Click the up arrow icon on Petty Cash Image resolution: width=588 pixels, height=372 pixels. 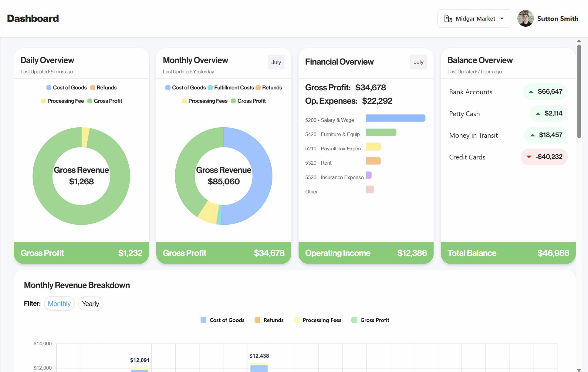(538, 113)
